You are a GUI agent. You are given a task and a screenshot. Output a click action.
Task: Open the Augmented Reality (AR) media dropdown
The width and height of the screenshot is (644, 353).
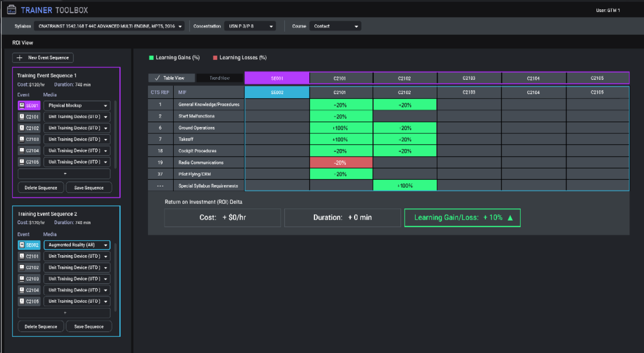tap(77, 245)
